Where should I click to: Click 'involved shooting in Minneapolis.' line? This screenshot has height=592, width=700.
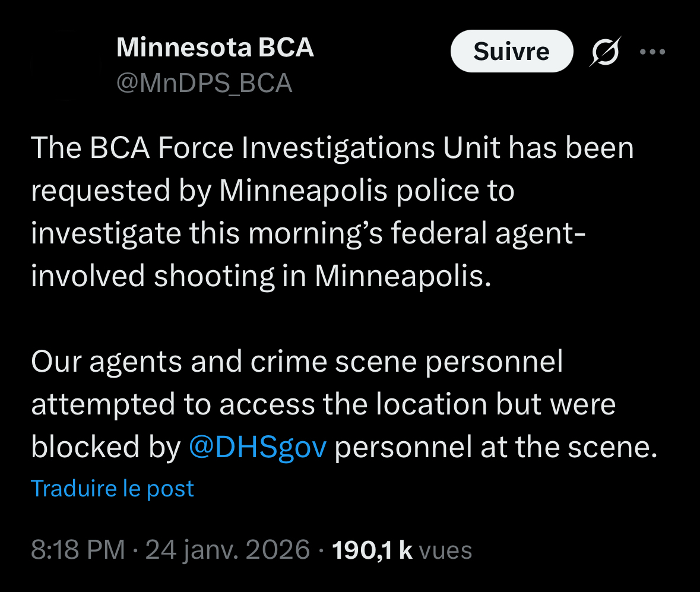pos(261,276)
